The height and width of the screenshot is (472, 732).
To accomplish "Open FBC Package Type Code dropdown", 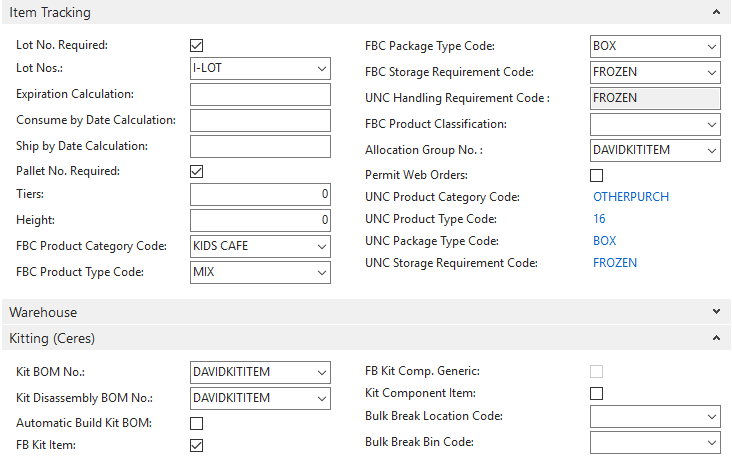I will [x=711, y=47].
